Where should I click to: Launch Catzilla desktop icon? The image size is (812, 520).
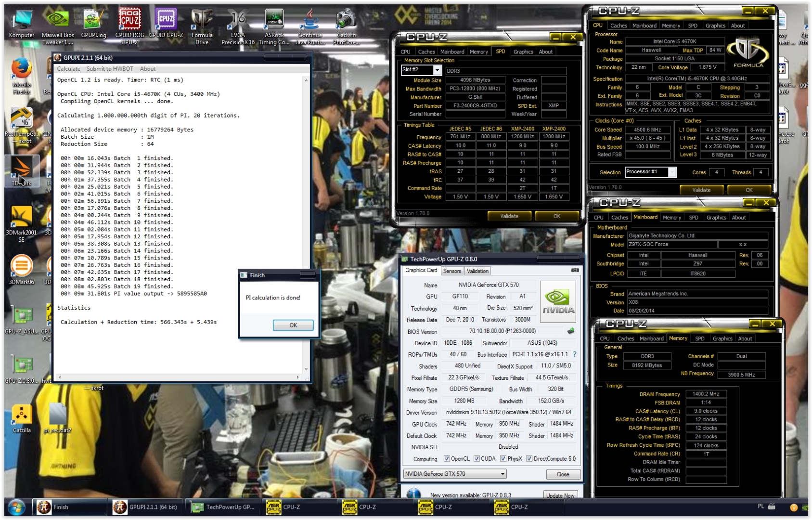pyautogui.click(x=22, y=418)
